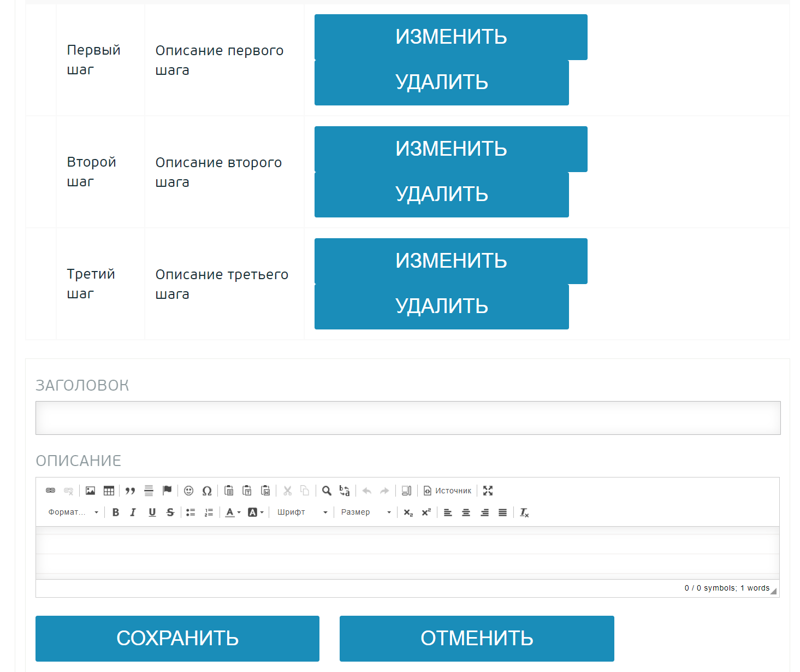Maximize the editor to fullscreen
The height and width of the screenshot is (672, 800).
coord(488,491)
